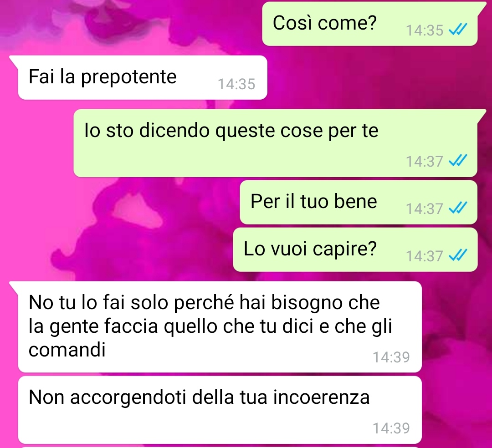492x448 pixels.
Task: Click 14:35 timestamp on "Così come?"
Action: pos(425,31)
